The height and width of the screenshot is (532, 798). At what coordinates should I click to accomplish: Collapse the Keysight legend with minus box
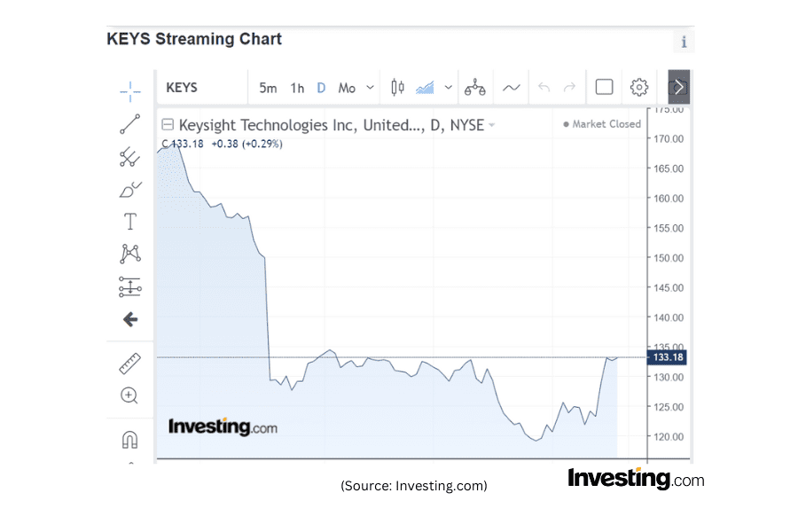tap(168, 124)
